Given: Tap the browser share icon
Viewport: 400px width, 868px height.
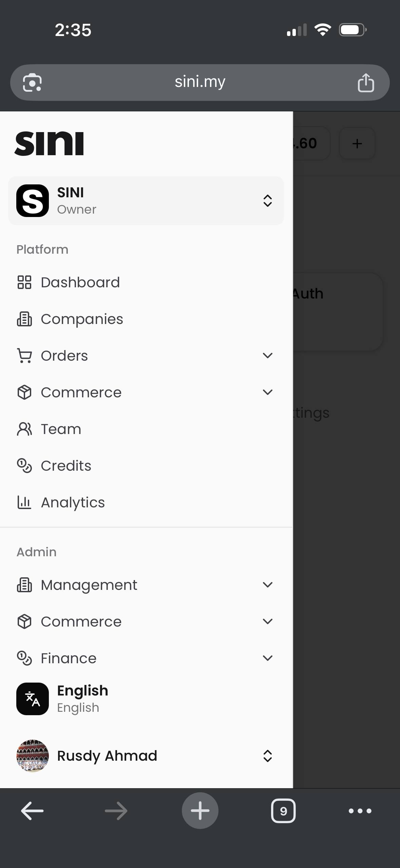Looking at the screenshot, I should tap(366, 83).
